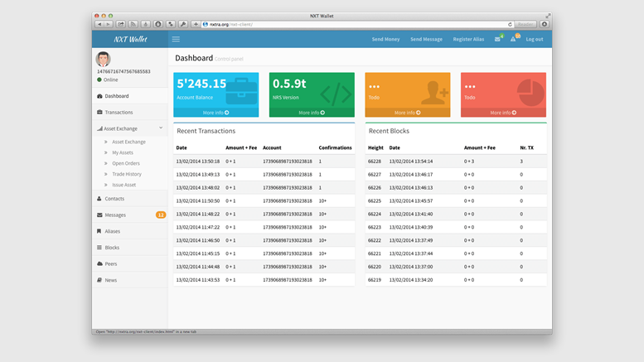Image resolution: width=644 pixels, height=362 pixels.
Task: Open the envelope messages icon in header
Action: click(x=497, y=39)
